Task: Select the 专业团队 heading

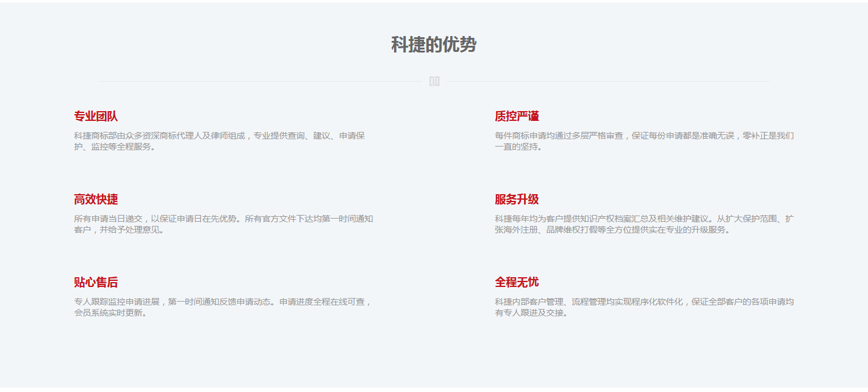Action: pos(96,116)
